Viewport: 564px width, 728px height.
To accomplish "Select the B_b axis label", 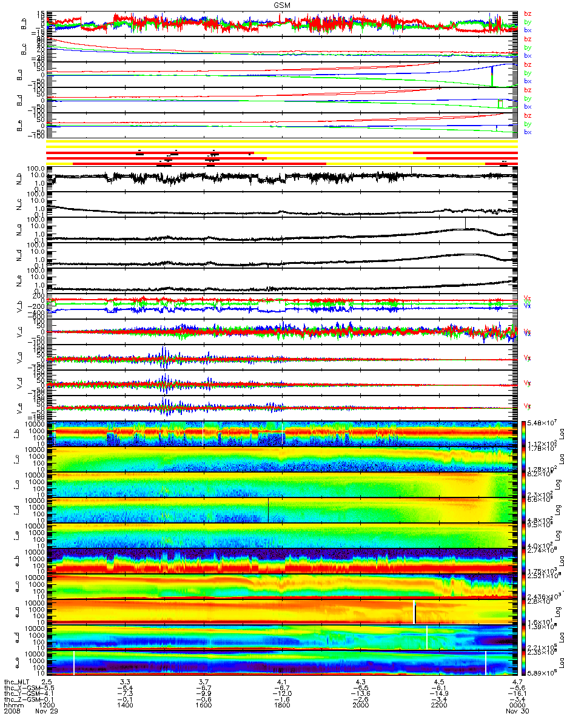I will pos(24,24).
